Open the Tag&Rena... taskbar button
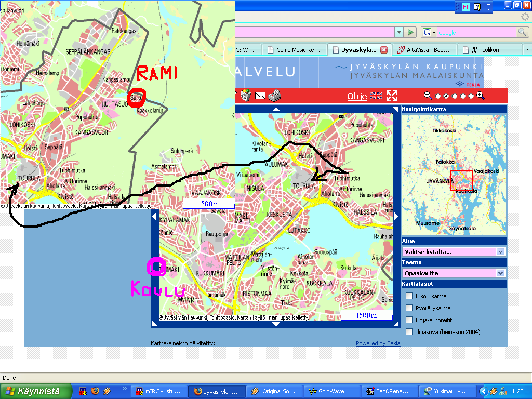 point(389,391)
